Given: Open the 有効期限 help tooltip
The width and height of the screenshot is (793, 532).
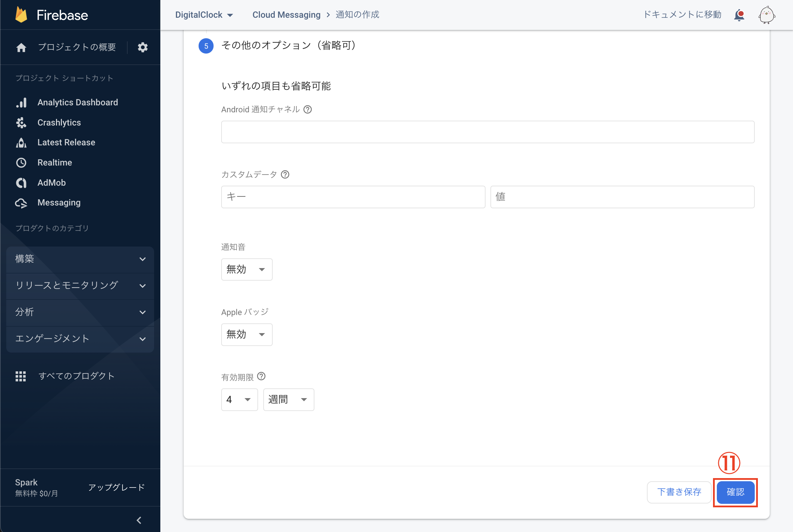Looking at the screenshot, I should (261, 376).
